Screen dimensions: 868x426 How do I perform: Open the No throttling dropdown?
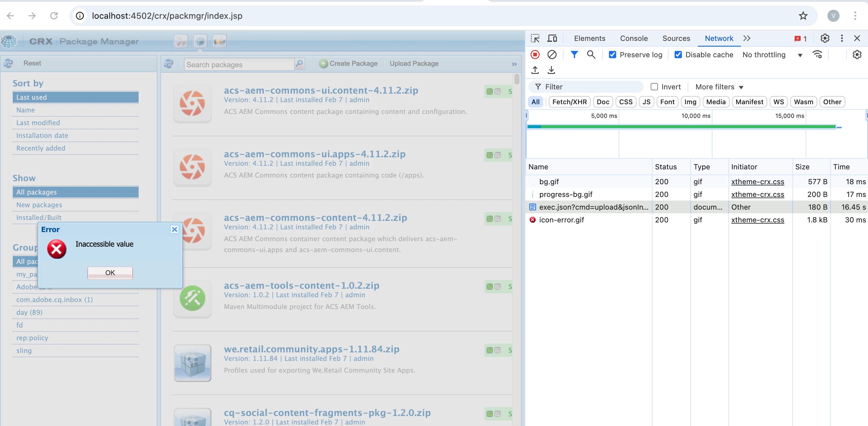tap(772, 55)
